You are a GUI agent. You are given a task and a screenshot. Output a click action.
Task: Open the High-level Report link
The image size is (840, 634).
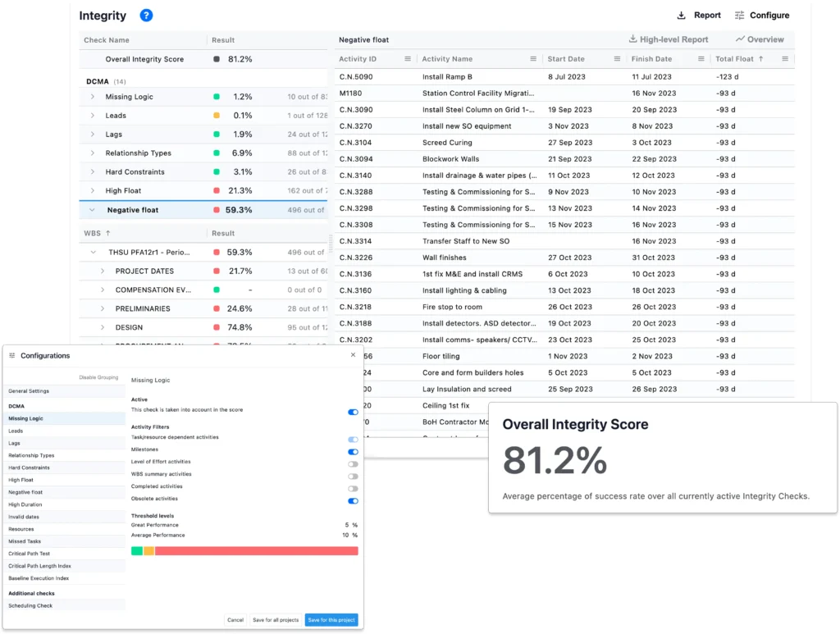[x=669, y=39]
